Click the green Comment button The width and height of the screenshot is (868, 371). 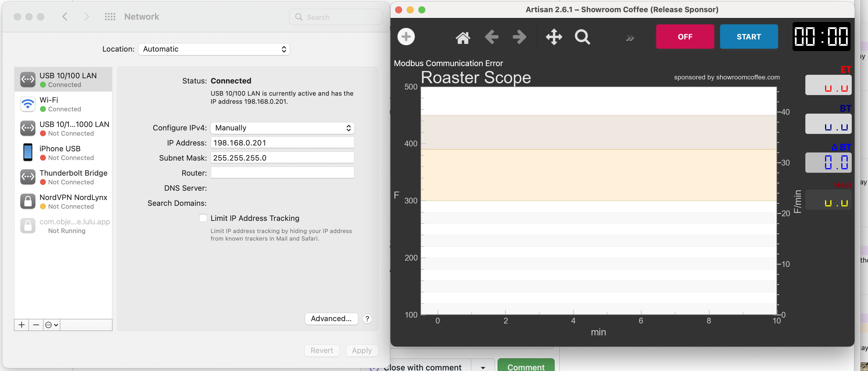tap(526, 367)
